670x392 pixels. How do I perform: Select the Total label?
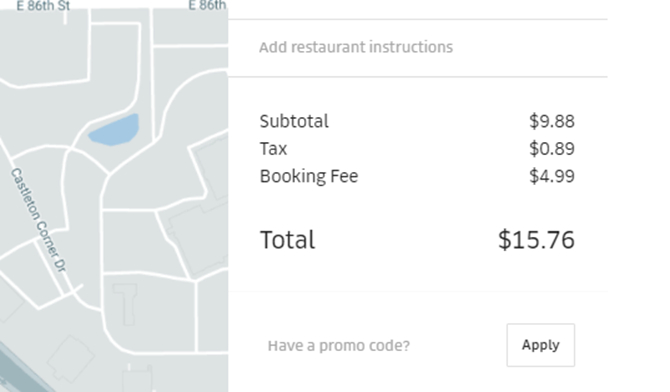(x=288, y=239)
